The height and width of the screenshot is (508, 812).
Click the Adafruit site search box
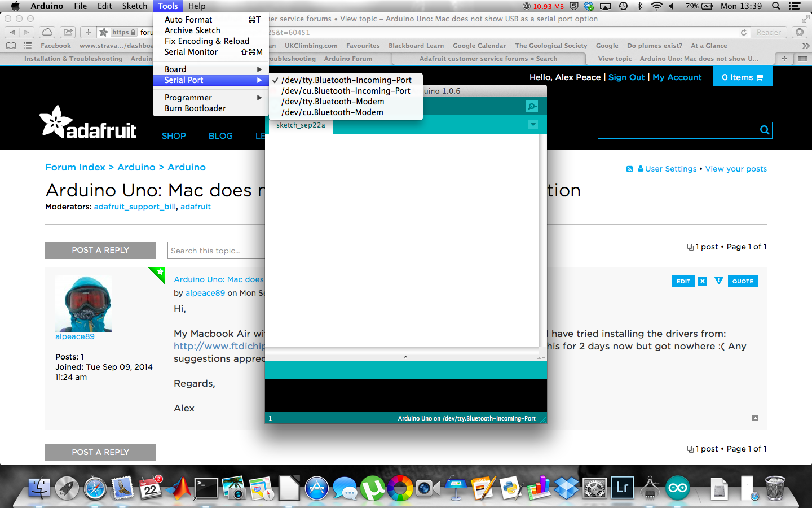[678, 130]
